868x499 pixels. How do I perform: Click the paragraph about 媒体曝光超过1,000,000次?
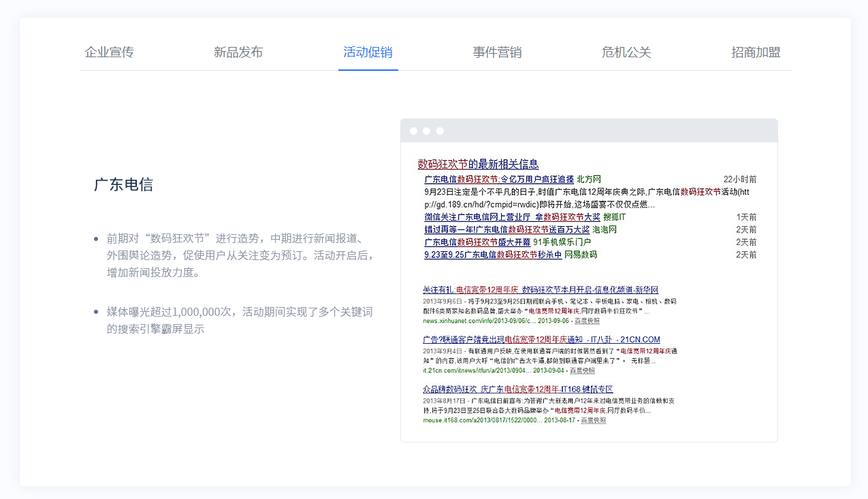click(x=240, y=320)
